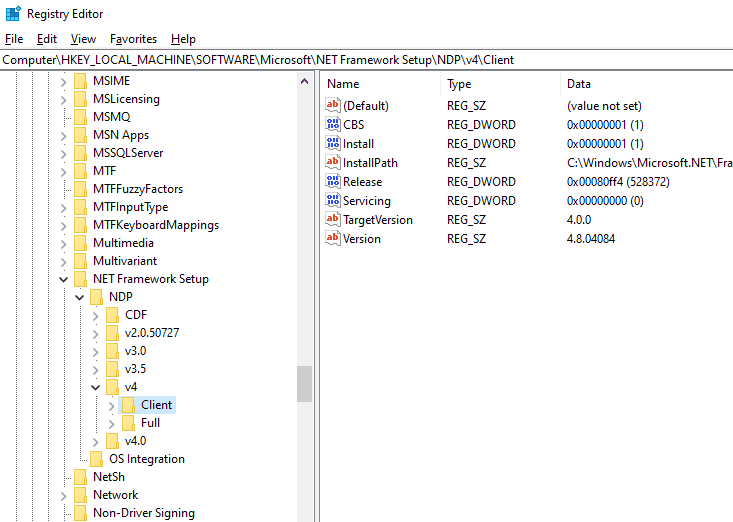Image resolution: width=733 pixels, height=522 pixels.
Task: Select the InstallPath string value icon
Action: point(333,162)
